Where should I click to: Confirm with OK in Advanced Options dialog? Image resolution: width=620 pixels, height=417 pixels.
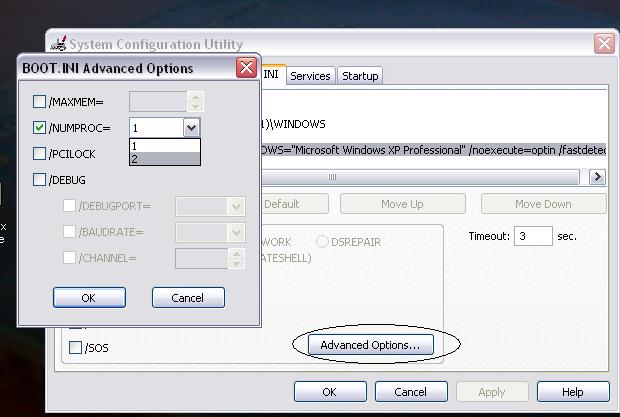coord(89,298)
